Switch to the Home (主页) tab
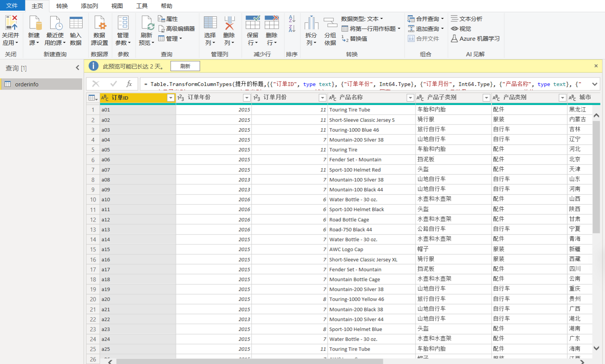605x364 pixels. tap(37, 6)
